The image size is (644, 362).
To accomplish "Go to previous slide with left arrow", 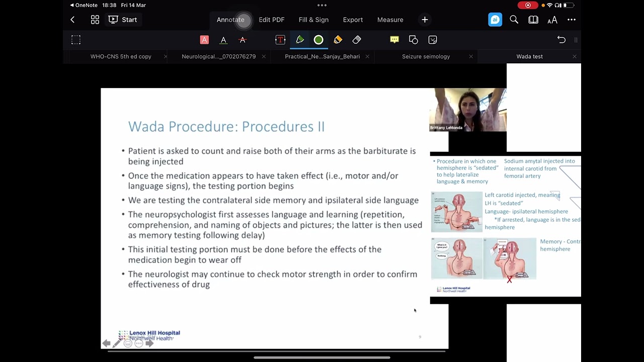I will coord(106,343).
